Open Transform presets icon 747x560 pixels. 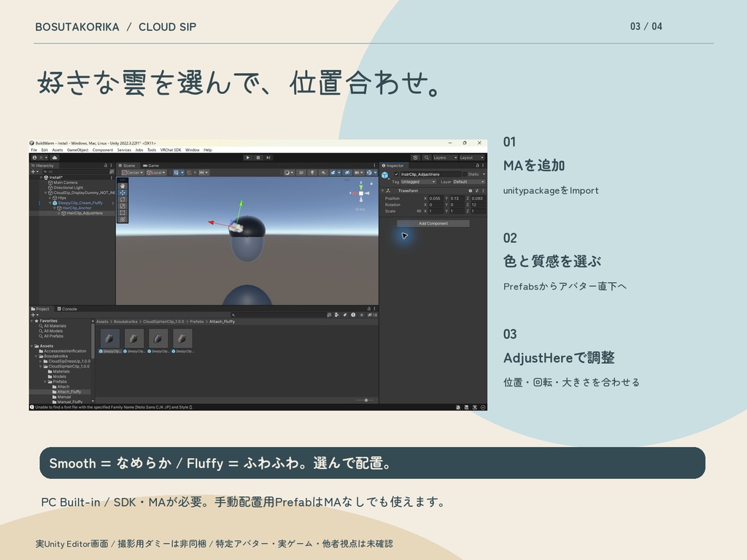point(477,190)
